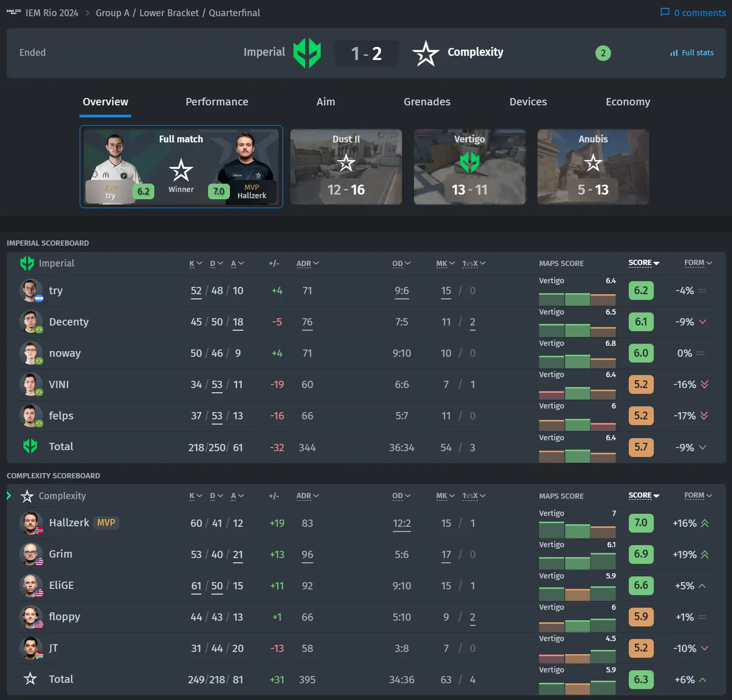The image size is (732, 700).
Task: Sort Complexity scoreboard by OD column
Action: coord(401,496)
